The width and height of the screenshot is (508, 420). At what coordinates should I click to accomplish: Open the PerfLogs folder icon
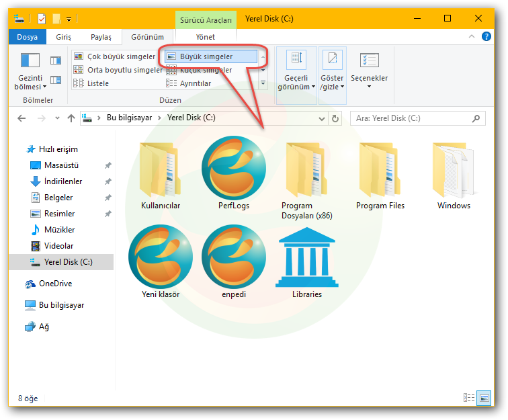click(x=234, y=168)
